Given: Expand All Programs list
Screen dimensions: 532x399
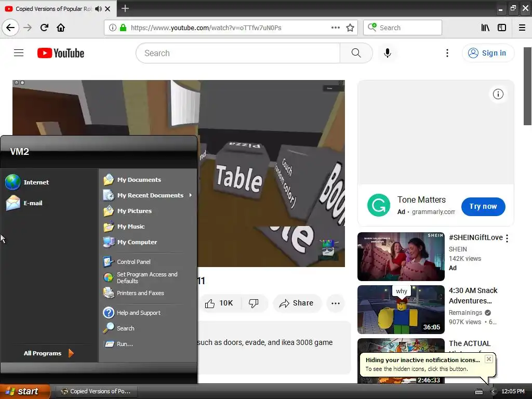Looking at the screenshot, I should [x=49, y=353].
